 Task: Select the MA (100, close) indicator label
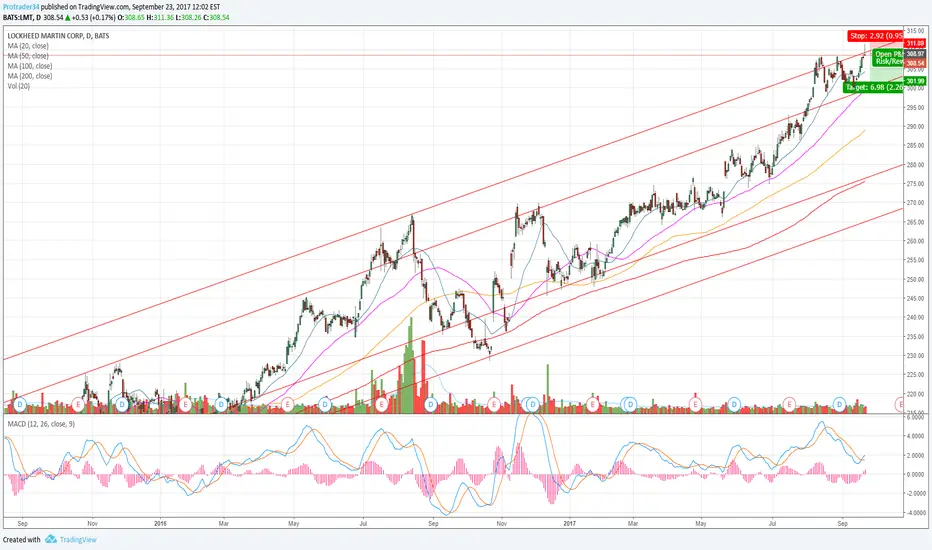[30, 66]
